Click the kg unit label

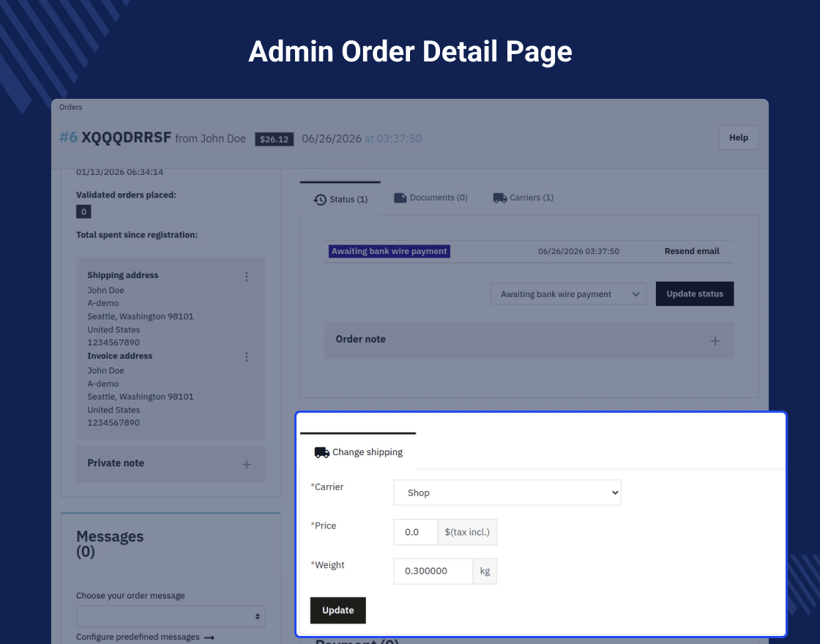(485, 571)
